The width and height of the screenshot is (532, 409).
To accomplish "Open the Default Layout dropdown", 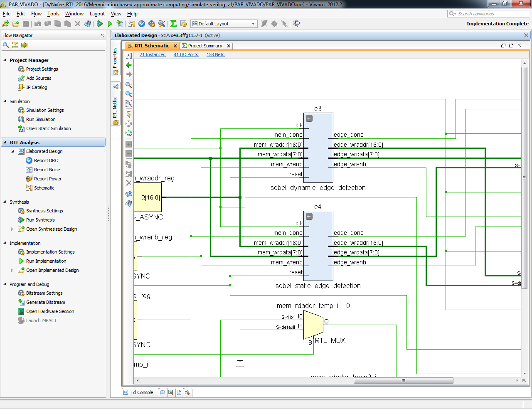I will pos(224,24).
